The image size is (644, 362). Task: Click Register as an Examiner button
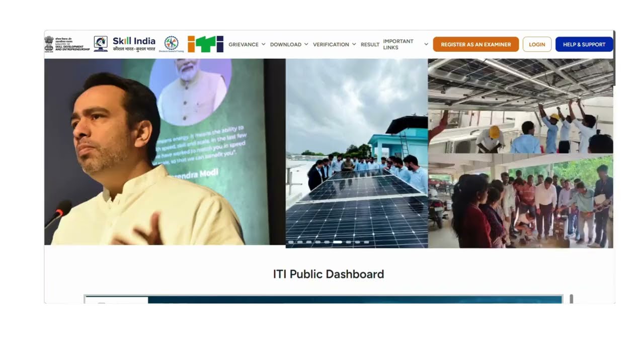point(476,44)
